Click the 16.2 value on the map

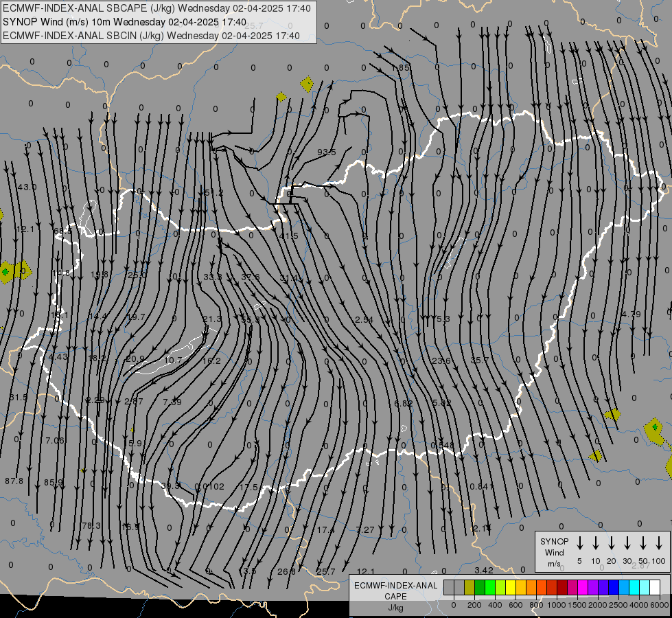click(x=211, y=360)
